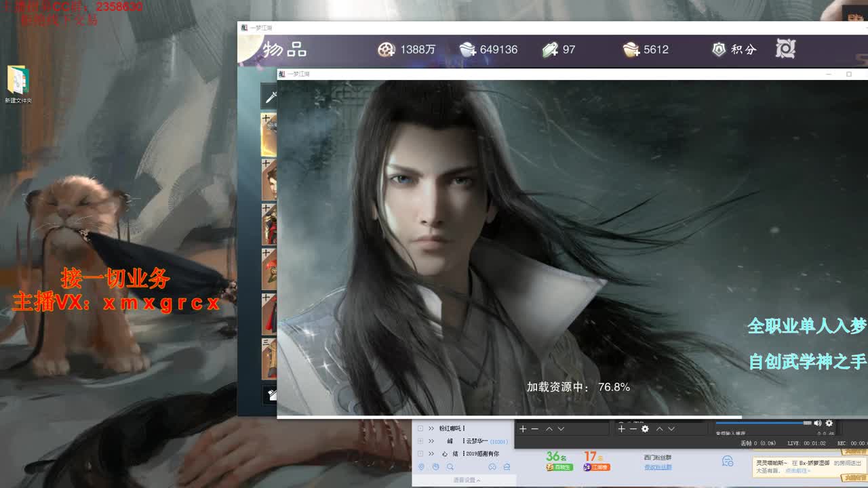Click the 5612 currency value
The image size is (868, 488).
pos(656,49)
